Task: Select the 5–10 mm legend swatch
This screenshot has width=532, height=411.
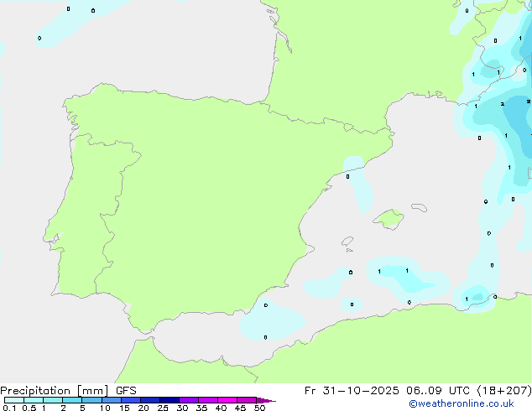Action: click(91, 400)
